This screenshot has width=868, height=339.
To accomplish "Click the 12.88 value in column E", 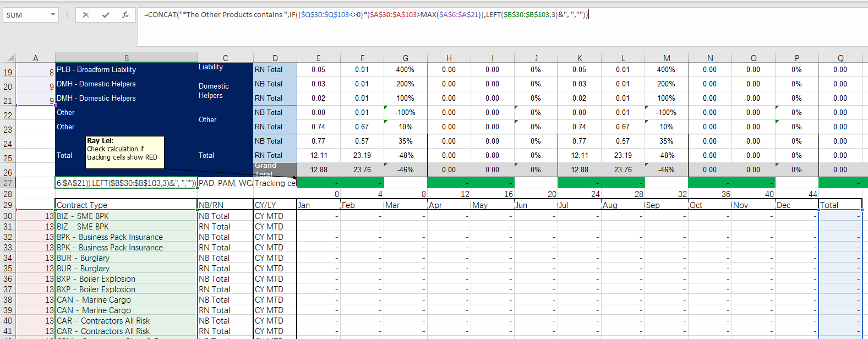I will pyautogui.click(x=319, y=170).
